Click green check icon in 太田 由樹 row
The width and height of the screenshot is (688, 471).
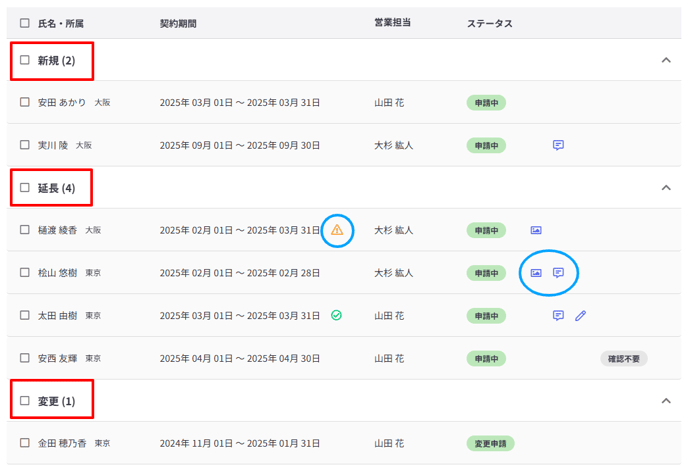(337, 315)
